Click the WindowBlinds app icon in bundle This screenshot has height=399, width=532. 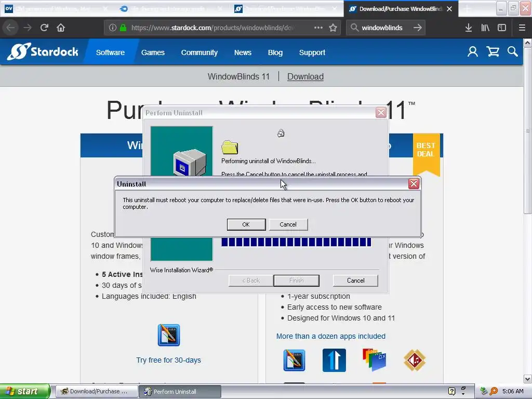tap(294, 360)
